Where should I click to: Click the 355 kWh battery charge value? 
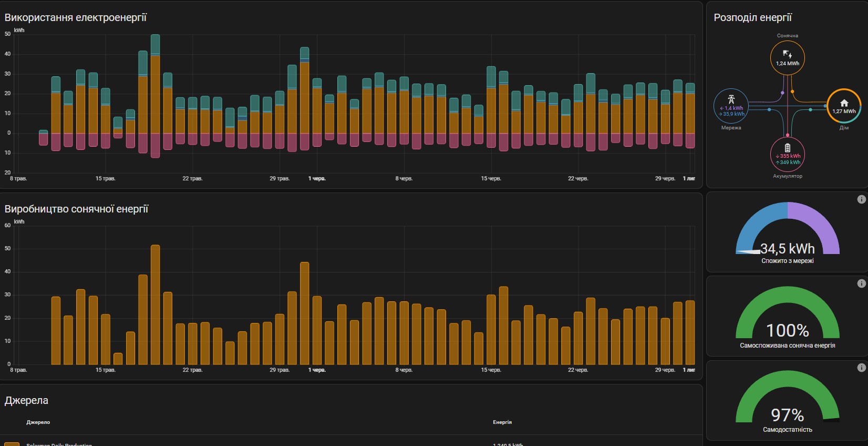(788, 156)
